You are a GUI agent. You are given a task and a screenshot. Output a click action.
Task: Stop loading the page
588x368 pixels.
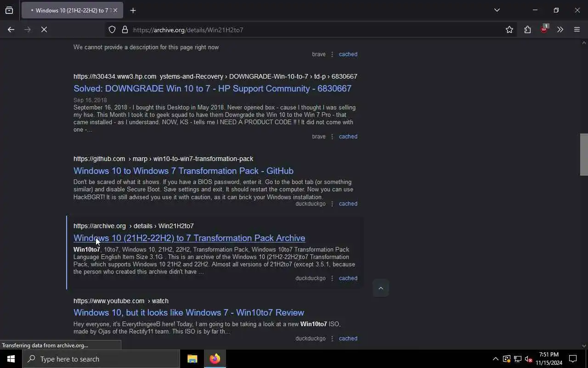tap(44, 29)
